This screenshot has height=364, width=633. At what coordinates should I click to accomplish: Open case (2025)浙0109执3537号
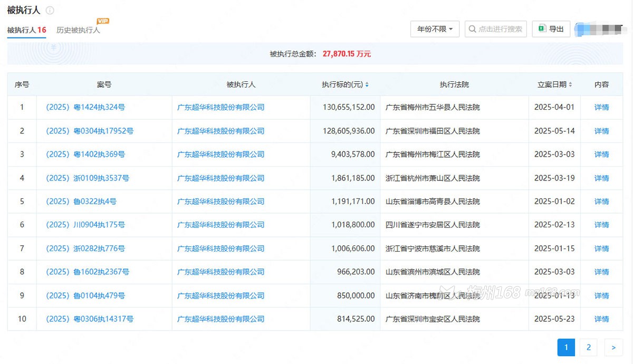(88, 178)
